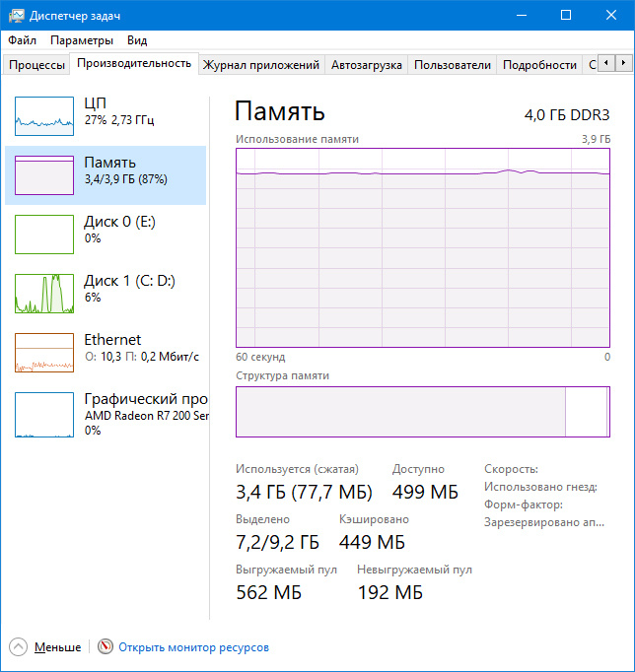Click the Task Manager app icon in title bar
Viewport: 635px width, 672px height.
[x=17, y=16]
